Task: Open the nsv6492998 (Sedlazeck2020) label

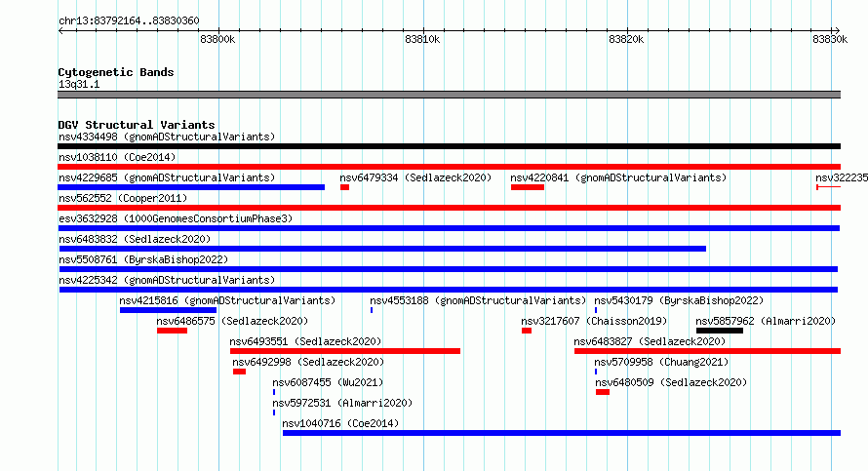Action: [308, 362]
